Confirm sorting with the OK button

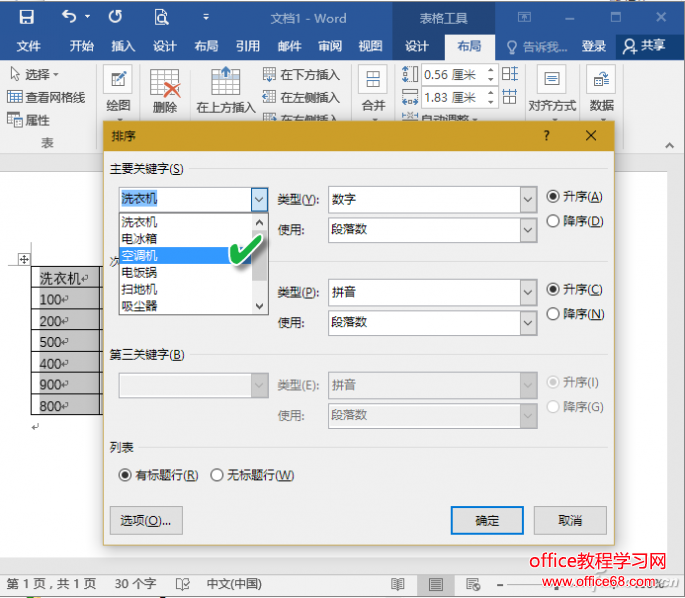pyautogui.click(x=487, y=520)
